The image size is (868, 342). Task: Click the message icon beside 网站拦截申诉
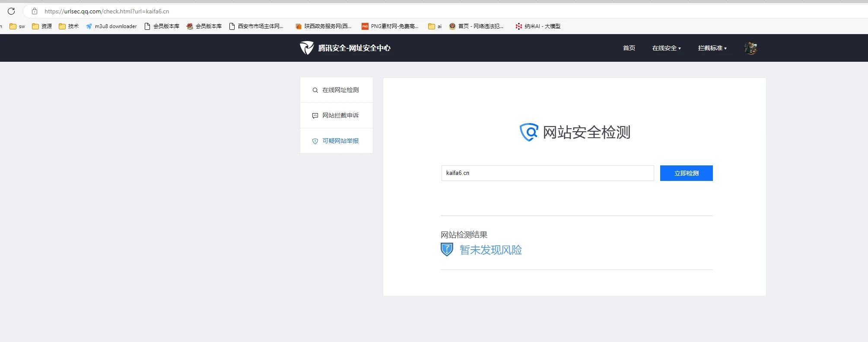point(315,116)
